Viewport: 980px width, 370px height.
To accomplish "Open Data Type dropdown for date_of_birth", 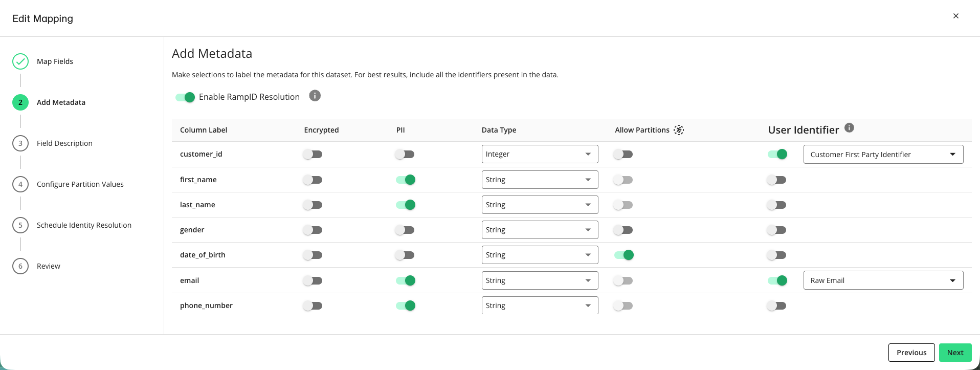I will click(540, 255).
